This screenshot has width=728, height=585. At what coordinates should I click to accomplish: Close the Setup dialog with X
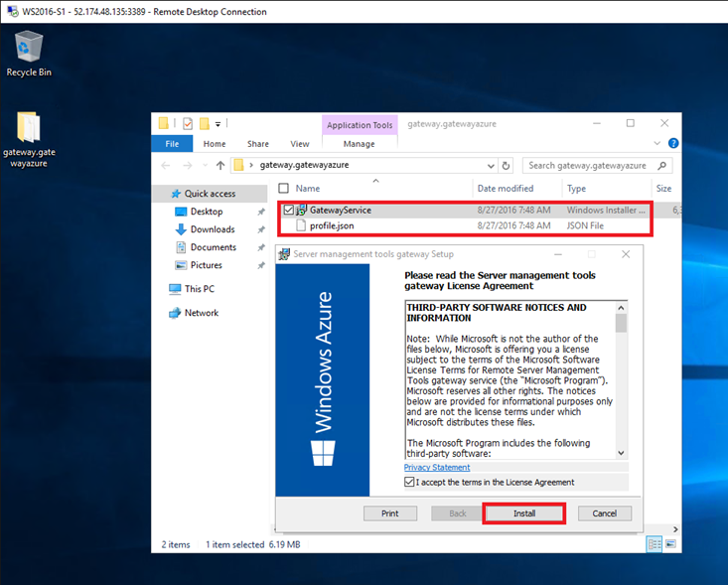[x=626, y=254]
